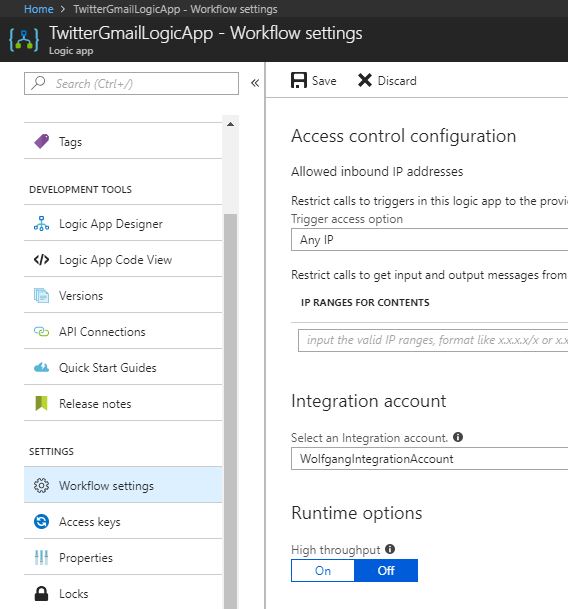Click the 'Runtime options' heading
Image resolution: width=568 pixels, height=609 pixels.
pyautogui.click(x=357, y=513)
